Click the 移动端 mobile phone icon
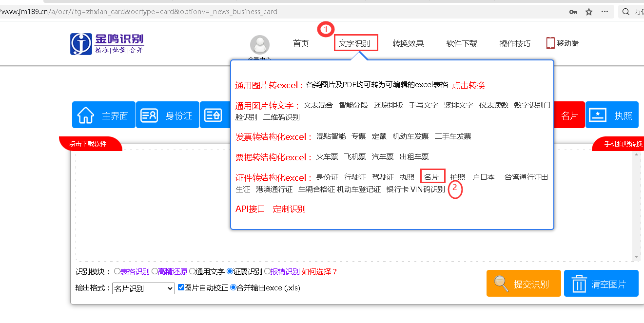The width and height of the screenshot is (644, 323). 550,43
